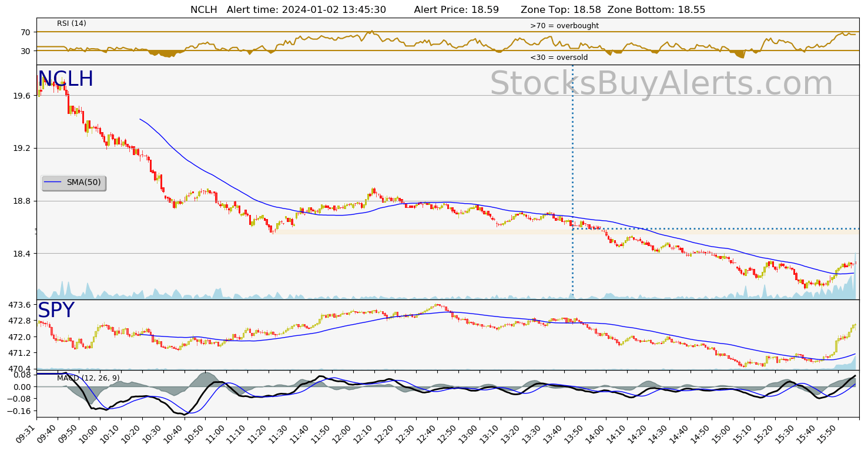Viewport: 868px width, 451px height.
Task: Click the '>70 = overbought' annotation
Action: coord(564,26)
